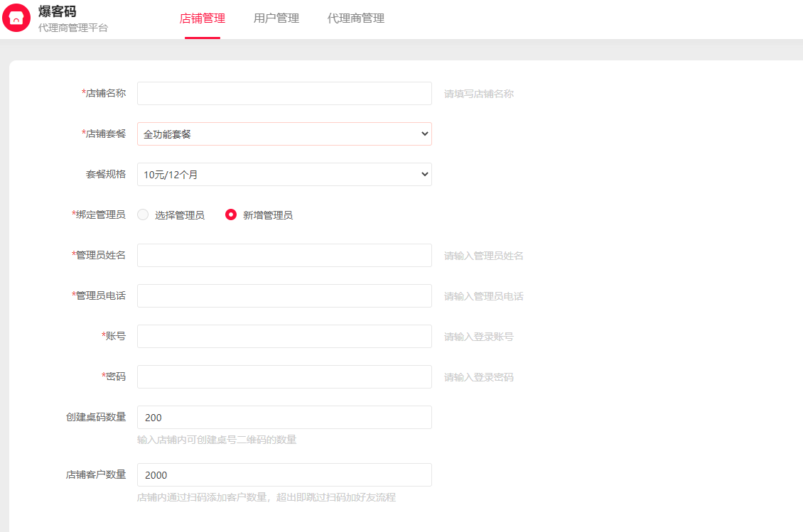Choose the 新增管理员 radio option
The image size is (803, 532).
click(x=231, y=215)
